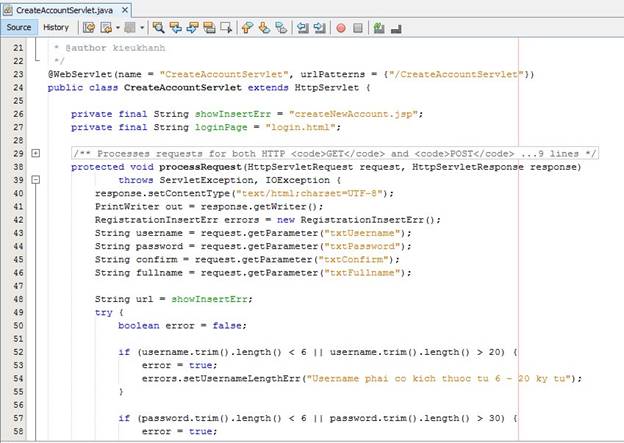The image size is (624, 443).
Task: Click the "Username phai co kich thuoc" string
Action: 439,379
